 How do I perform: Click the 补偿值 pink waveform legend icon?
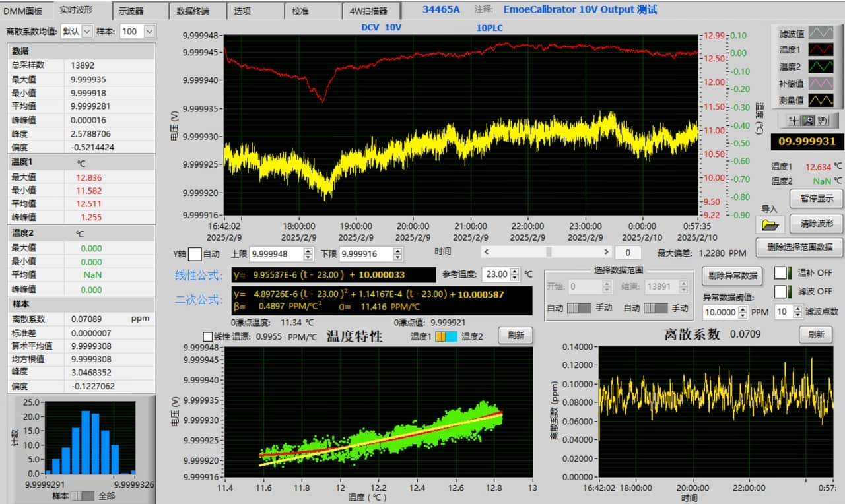tap(821, 84)
